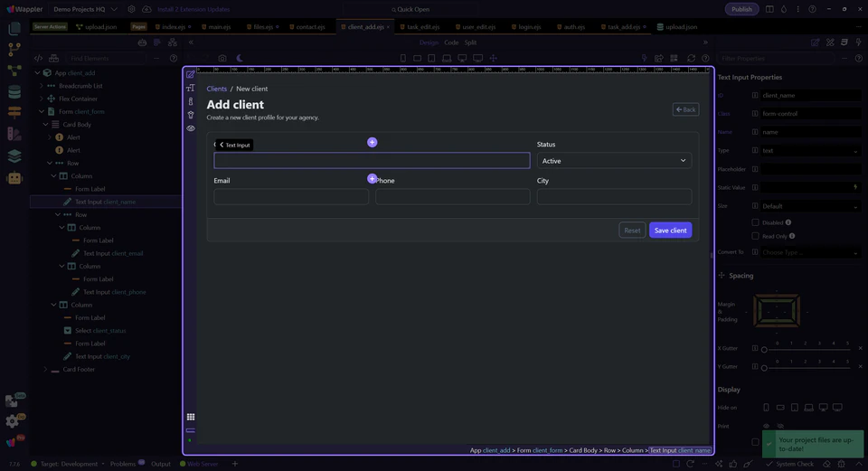This screenshot has height=471, width=868.
Task: Open project settings gear next to Demo Projects HQ
Action: pyautogui.click(x=131, y=9)
